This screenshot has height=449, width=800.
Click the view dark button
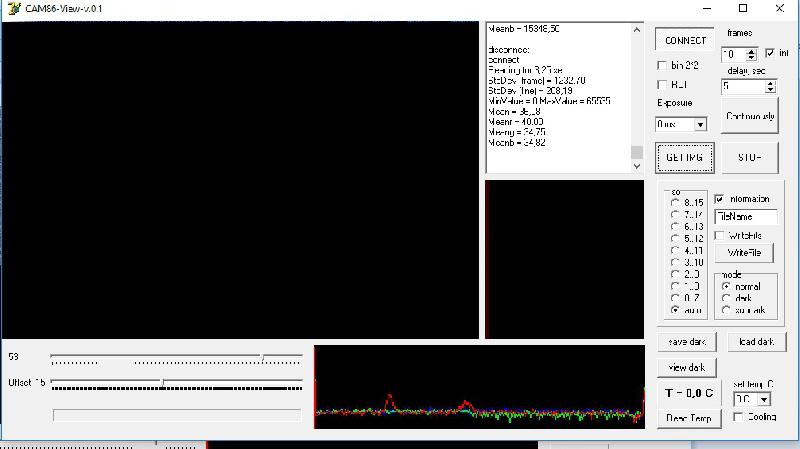[687, 367]
